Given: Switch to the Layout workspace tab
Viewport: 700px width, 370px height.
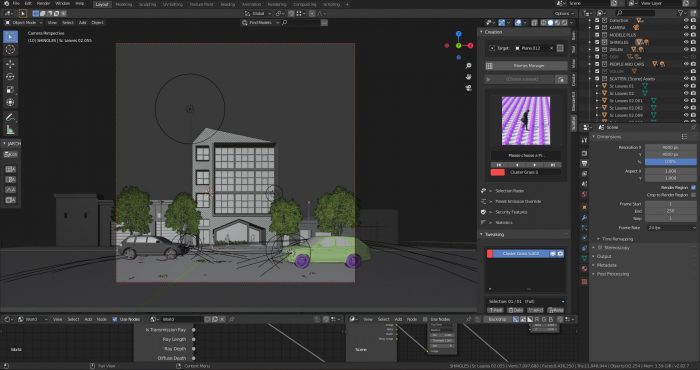Looking at the screenshot, I should pos(102,4).
